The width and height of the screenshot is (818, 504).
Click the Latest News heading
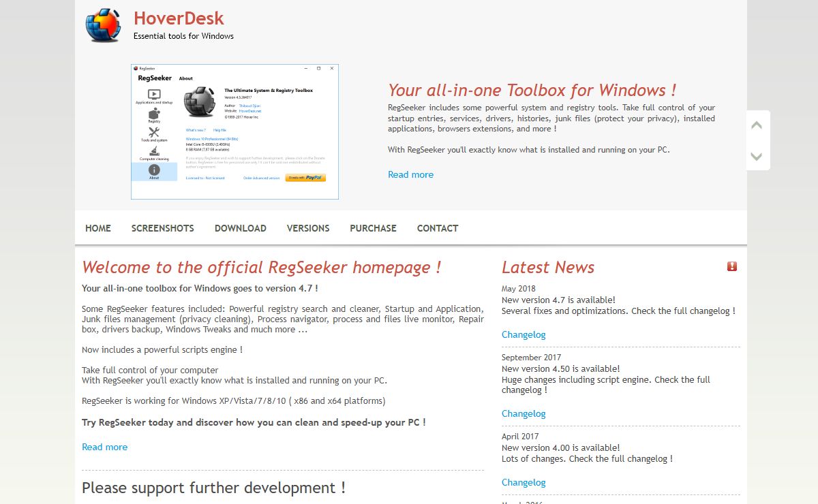548,267
